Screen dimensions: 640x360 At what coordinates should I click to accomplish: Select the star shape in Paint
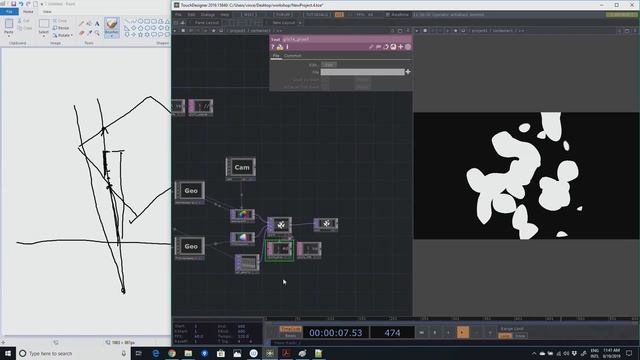[140, 35]
